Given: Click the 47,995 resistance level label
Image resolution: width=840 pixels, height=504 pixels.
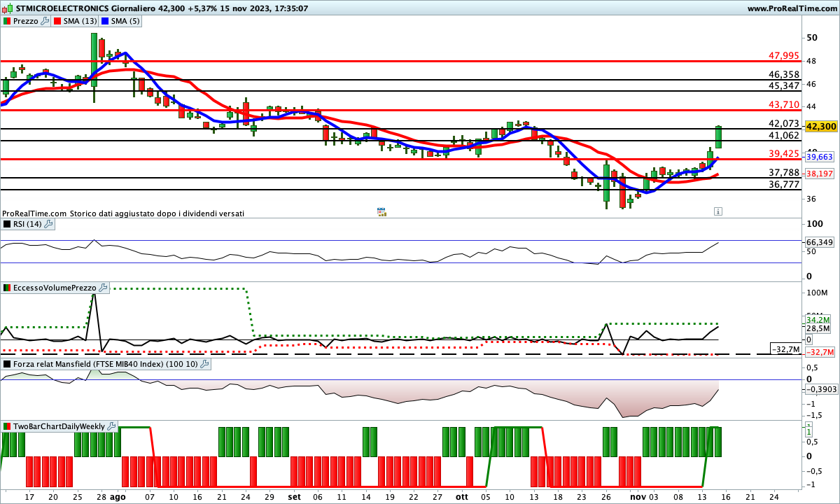Looking at the screenshot, I should 783,55.
